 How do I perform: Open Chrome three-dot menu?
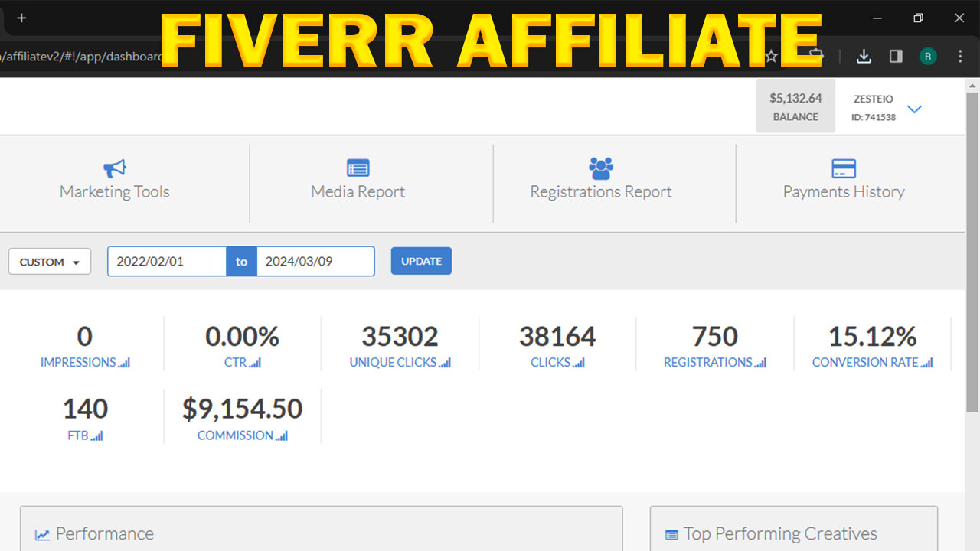tap(960, 56)
